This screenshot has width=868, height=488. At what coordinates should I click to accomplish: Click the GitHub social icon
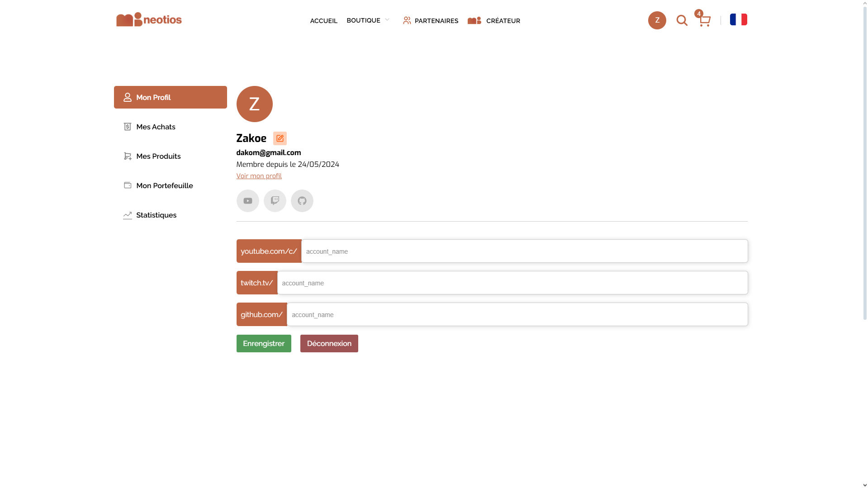click(x=302, y=201)
